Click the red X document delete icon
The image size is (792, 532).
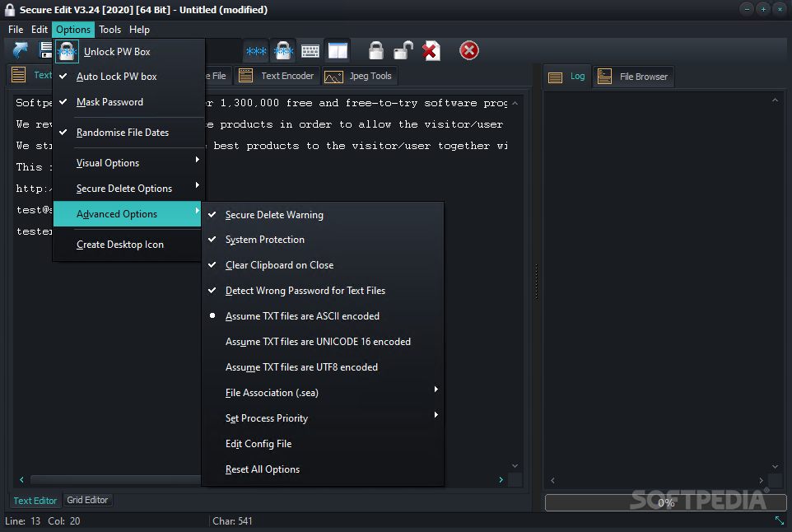pos(431,50)
